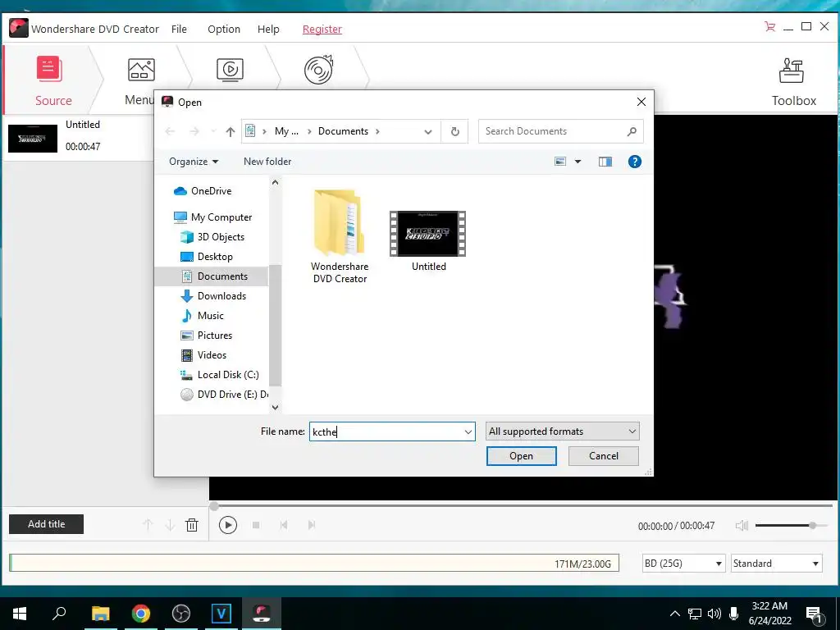Expand the address bar history dropdown
Viewport: 840px width, 630px height.
click(428, 132)
